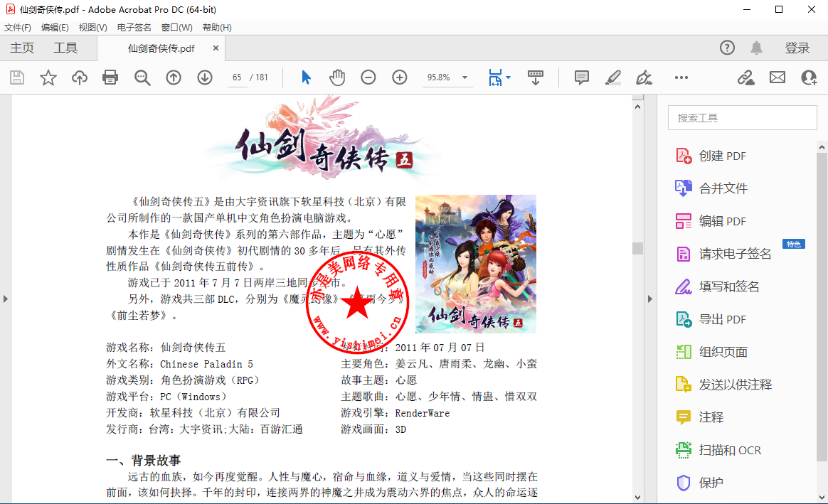Screen dimensions: 828x504
Task: Open the 电子签名 menu
Action: 134,28
